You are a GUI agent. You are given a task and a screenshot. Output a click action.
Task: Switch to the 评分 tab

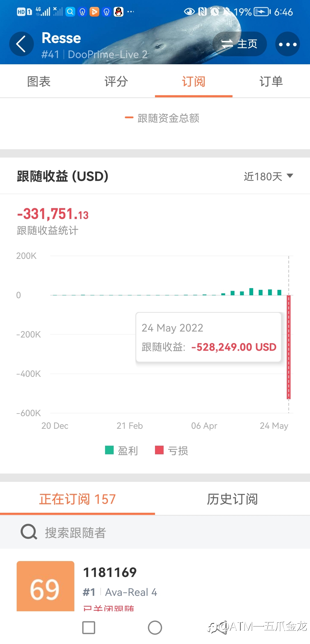tap(116, 82)
